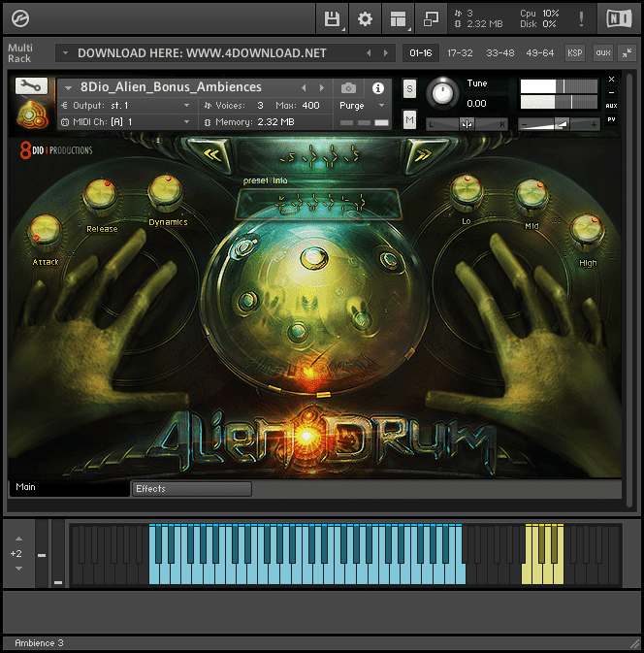The image size is (644, 653).
Task: Click the MIDI channel plug icon
Action: click(65, 122)
